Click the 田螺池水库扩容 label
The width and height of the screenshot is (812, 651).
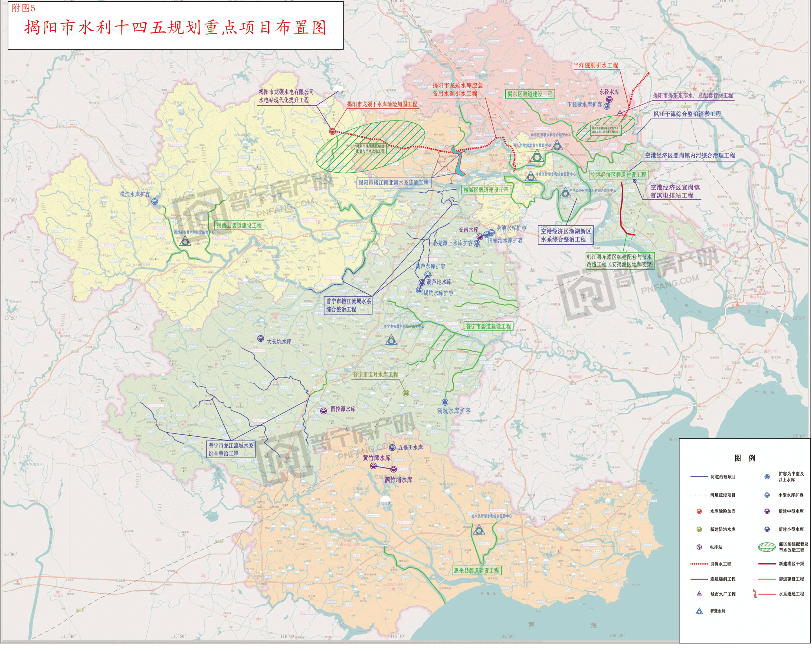(506, 241)
